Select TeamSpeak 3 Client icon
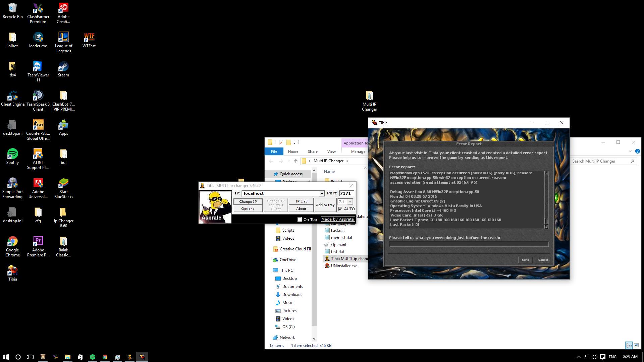This screenshot has height=362, width=644. pyautogui.click(x=38, y=101)
